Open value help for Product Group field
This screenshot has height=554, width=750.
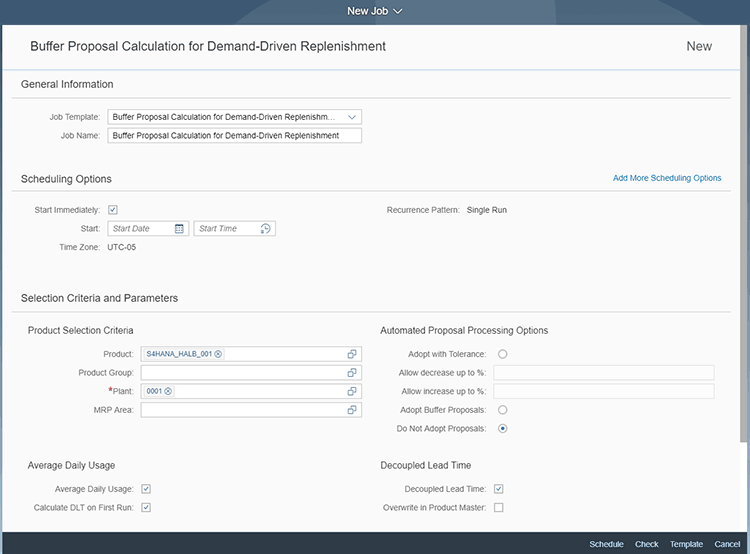352,373
